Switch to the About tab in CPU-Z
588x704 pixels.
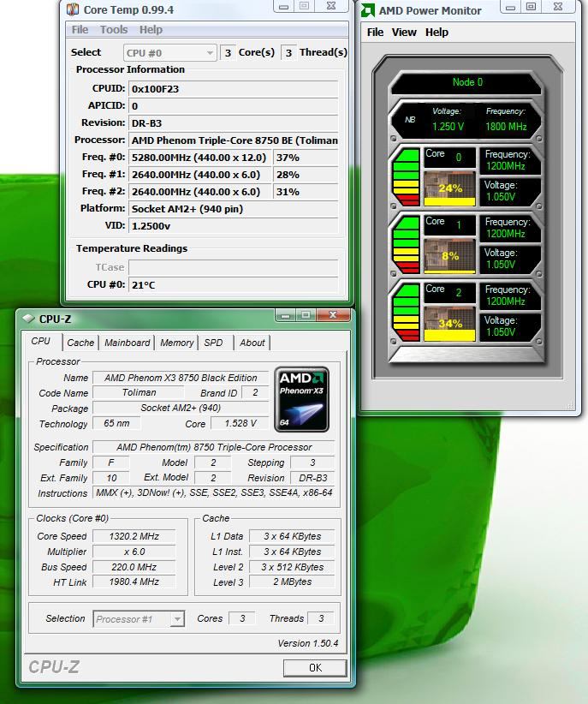[x=252, y=343]
